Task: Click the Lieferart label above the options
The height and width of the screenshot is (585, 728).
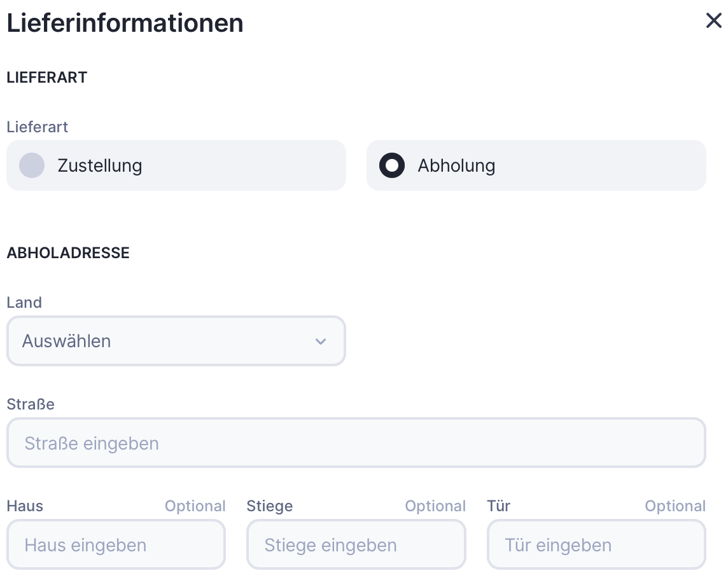Action: (x=38, y=127)
